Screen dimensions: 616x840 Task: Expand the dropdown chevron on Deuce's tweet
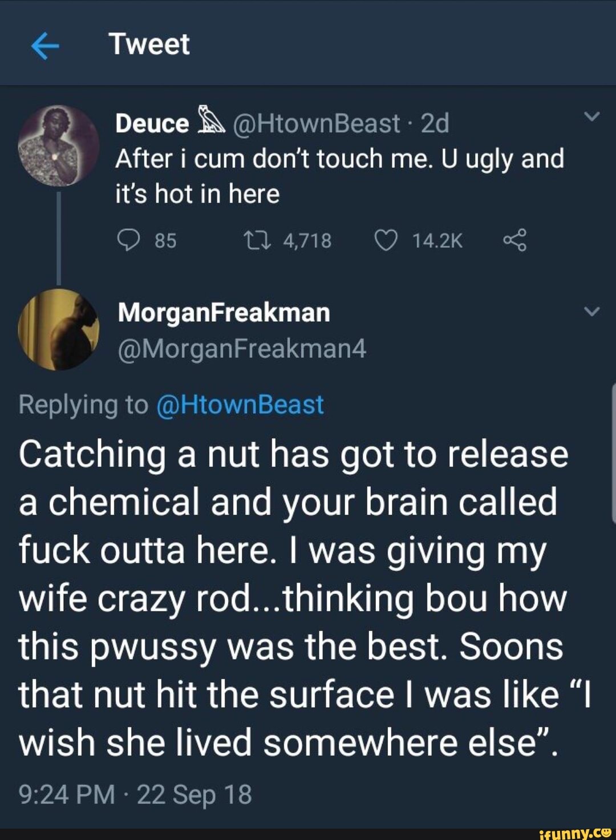tap(592, 117)
